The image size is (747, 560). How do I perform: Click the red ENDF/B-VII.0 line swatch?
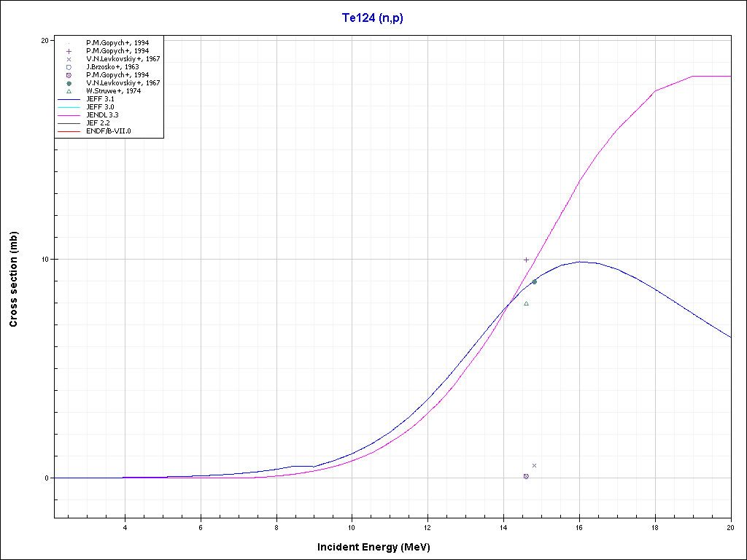tap(68, 131)
